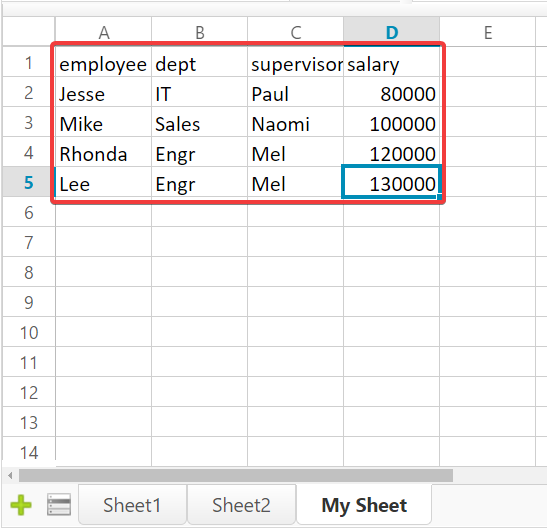Select column A header

click(104, 32)
